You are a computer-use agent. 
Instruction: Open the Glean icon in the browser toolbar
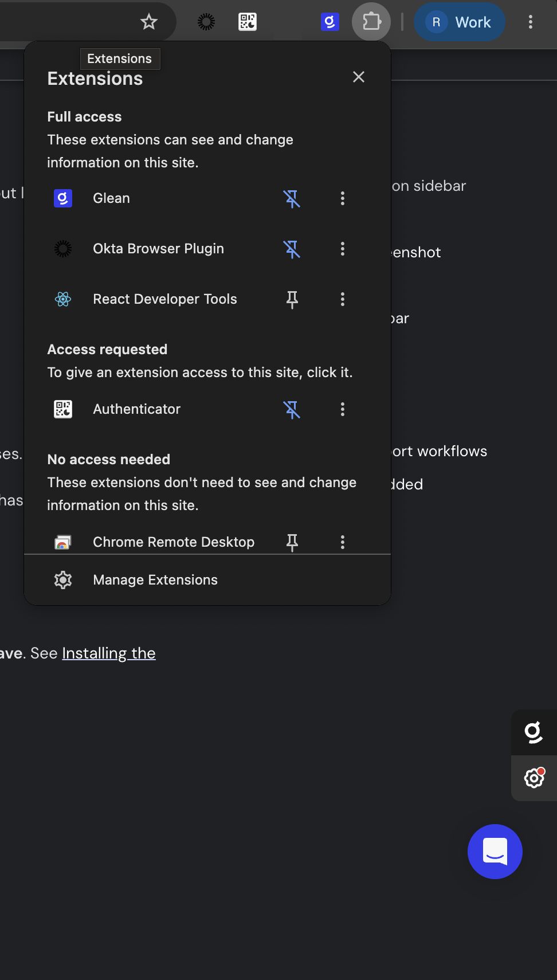click(x=330, y=22)
